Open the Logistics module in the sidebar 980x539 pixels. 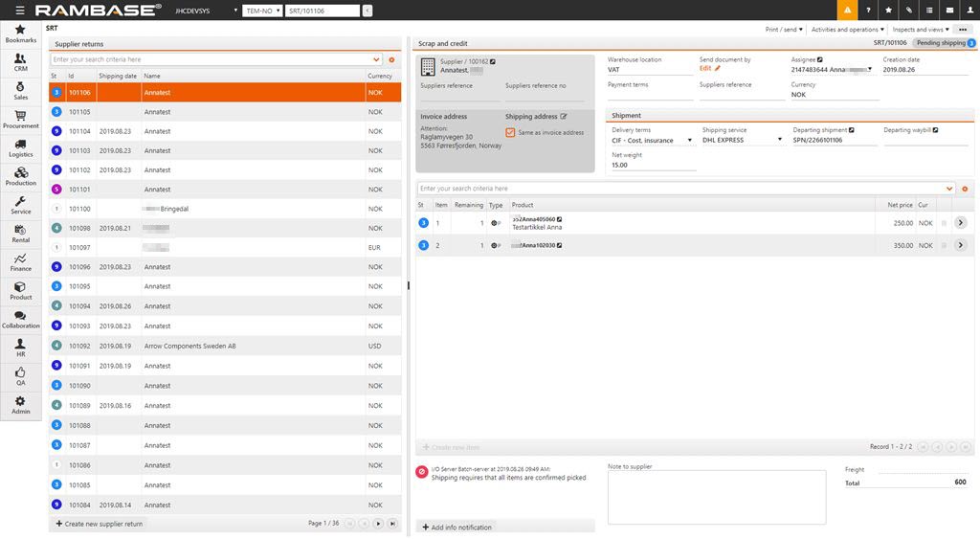(21, 148)
